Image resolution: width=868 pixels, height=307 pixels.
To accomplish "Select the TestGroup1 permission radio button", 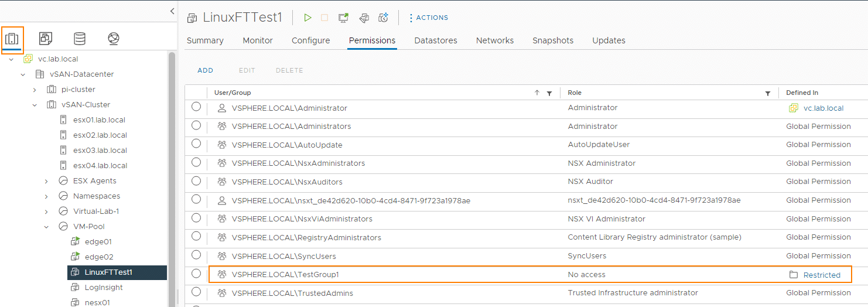I will pos(196,274).
